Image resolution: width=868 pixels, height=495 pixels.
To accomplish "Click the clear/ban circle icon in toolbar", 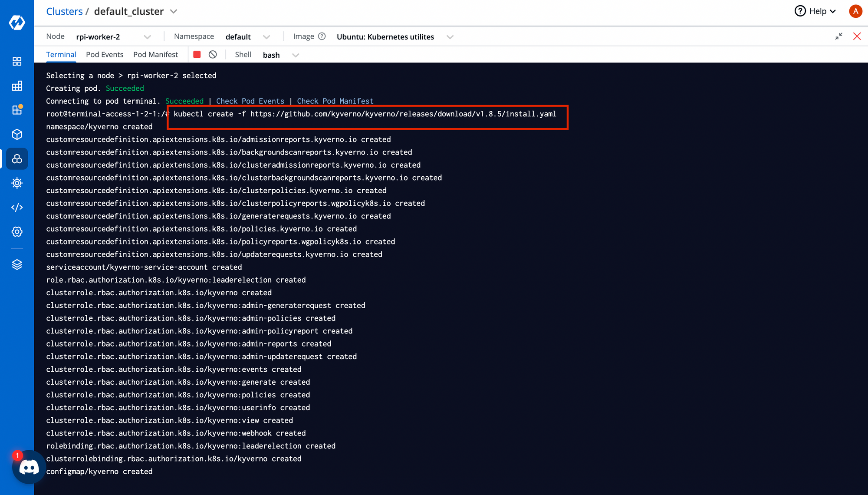I will (213, 54).
